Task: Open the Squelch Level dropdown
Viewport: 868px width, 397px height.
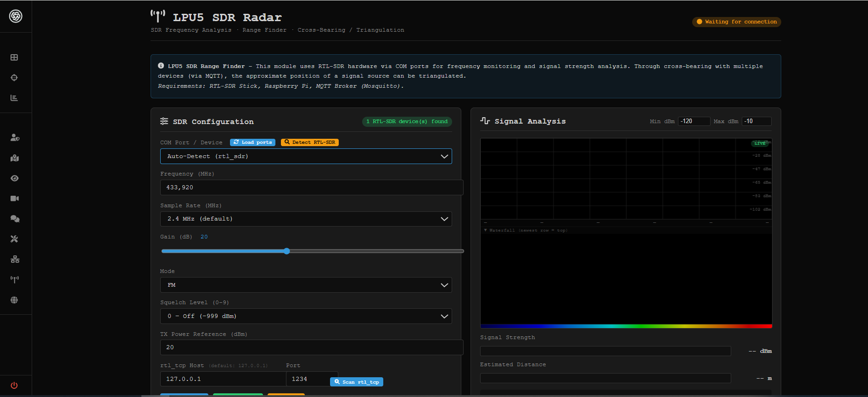Action: (306, 316)
